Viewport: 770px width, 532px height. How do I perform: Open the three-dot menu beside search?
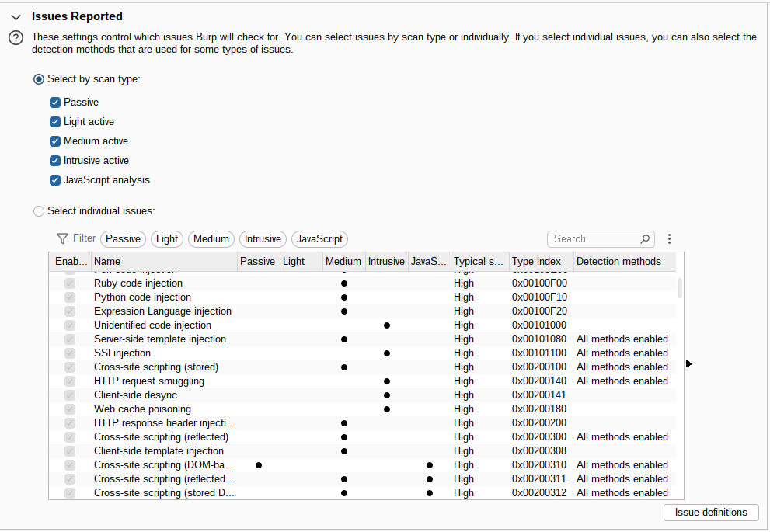(669, 238)
